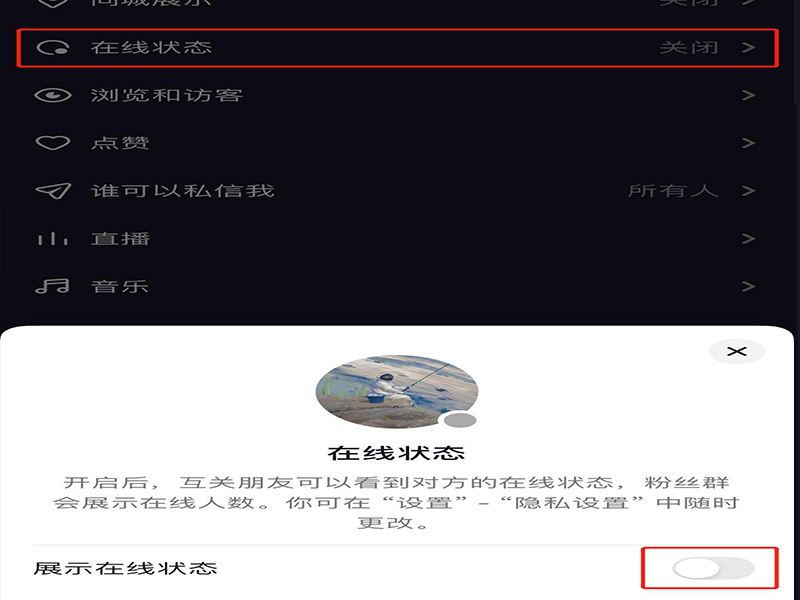Expand 在线状态 with its chevron arrow
This screenshot has width=800, height=600.
(x=748, y=47)
